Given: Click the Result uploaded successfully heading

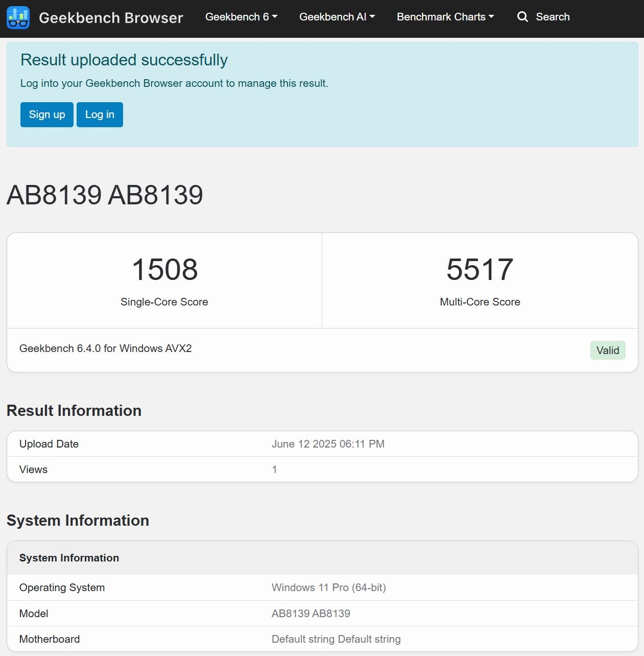Looking at the screenshot, I should [124, 60].
